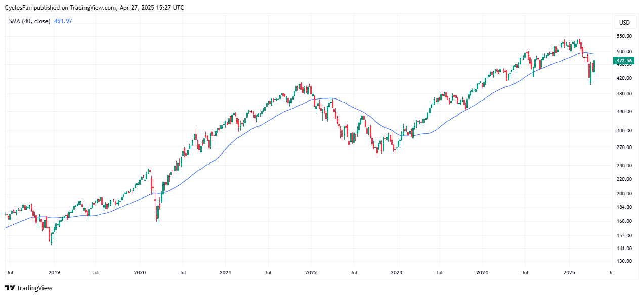Image resolution: width=644 pixels, height=297 pixels.
Task: Click the TradingView logo icon
Action: tap(10, 288)
